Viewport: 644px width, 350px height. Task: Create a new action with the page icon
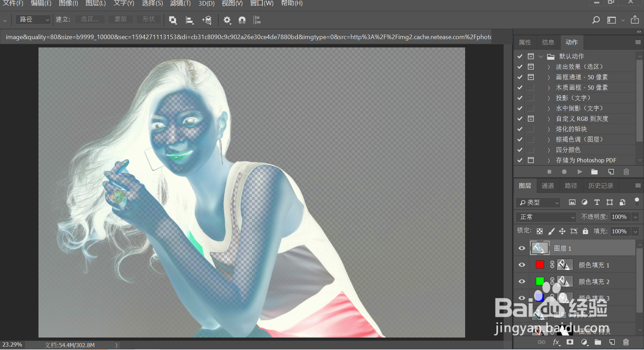point(611,172)
